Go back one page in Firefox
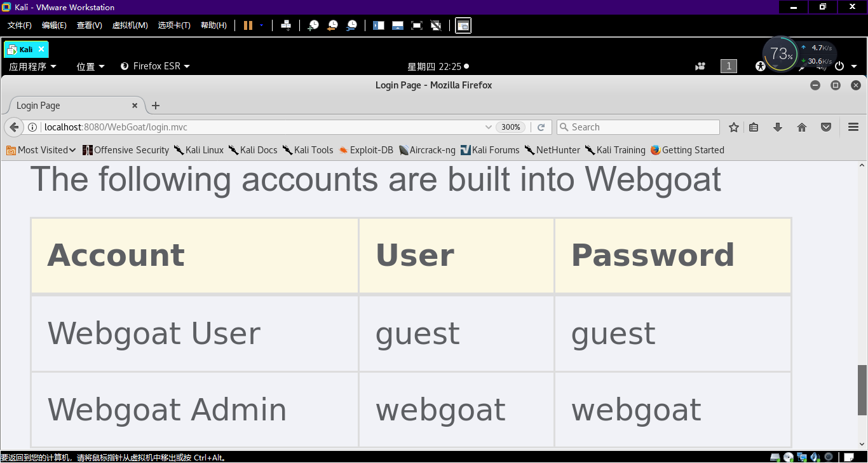 click(x=14, y=127)
